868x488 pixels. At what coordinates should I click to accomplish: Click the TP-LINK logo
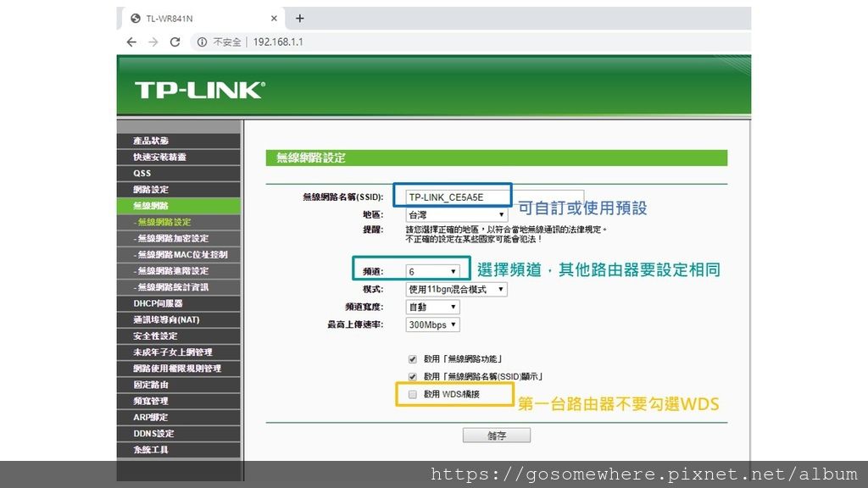(x=199, y=90)
